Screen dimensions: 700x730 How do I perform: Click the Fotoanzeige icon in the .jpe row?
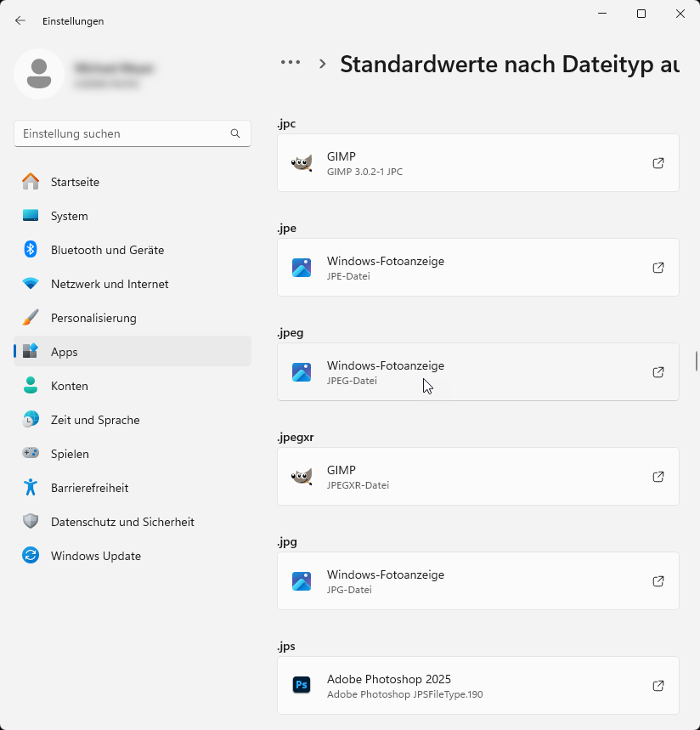point(302,268)
